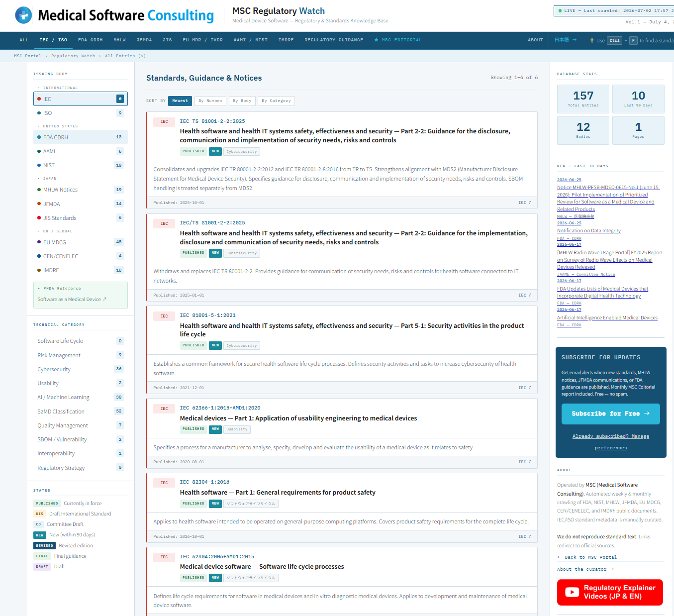This screenshot has width=674, height=616.
Task: Open the FDA CDRH nav tab
Action: (x=90, y=40)
